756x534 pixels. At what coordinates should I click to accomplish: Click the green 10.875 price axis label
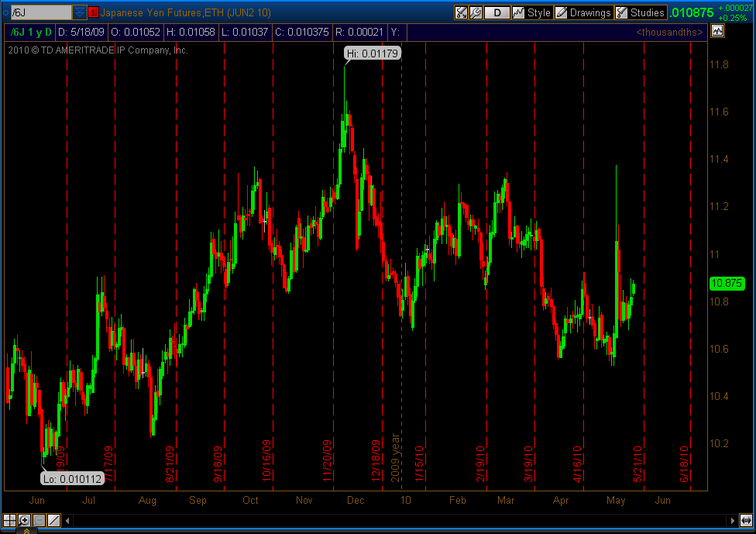727,283
